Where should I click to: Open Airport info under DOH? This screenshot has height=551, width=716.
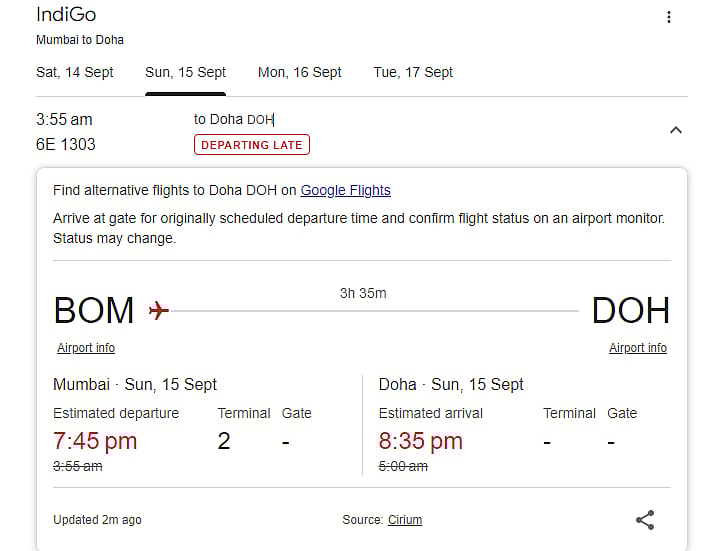coord(638,348)
